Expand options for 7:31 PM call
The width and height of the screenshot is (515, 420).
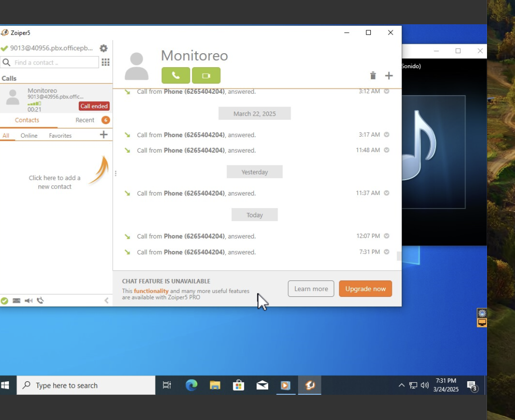point(387,252)
